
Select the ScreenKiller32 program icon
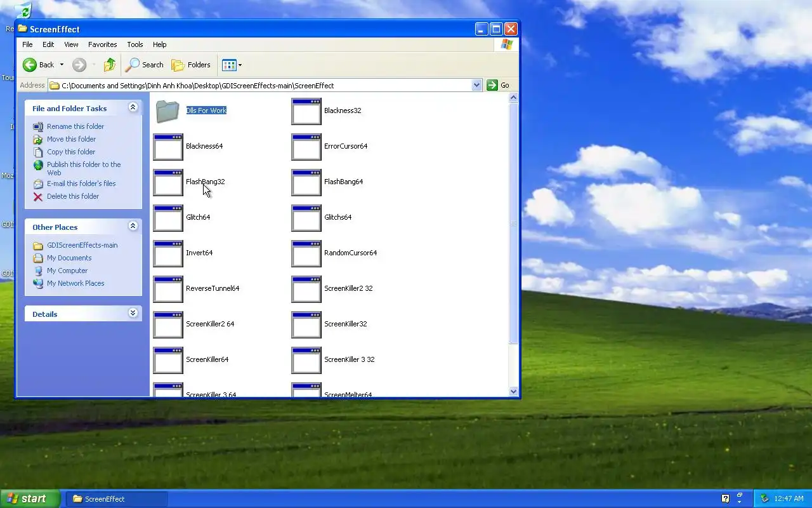(x=306, y=324)
